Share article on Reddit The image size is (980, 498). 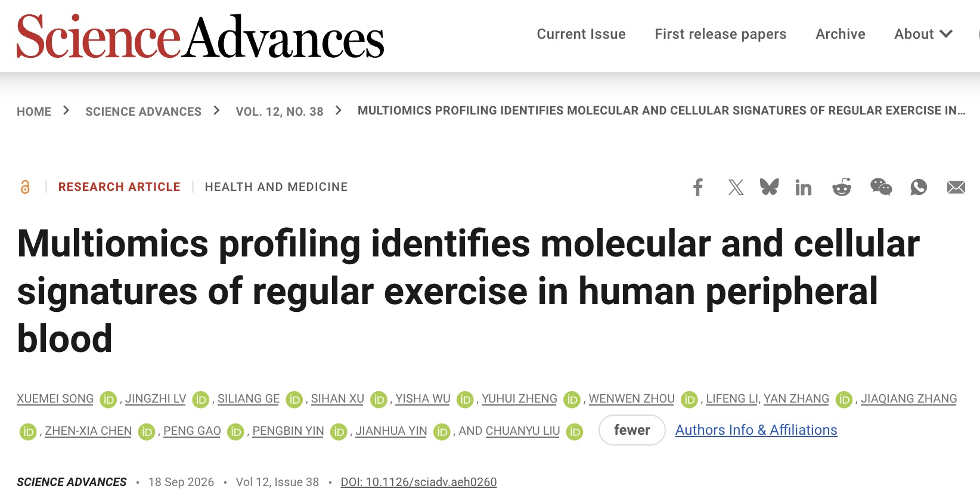coord(842,187)
